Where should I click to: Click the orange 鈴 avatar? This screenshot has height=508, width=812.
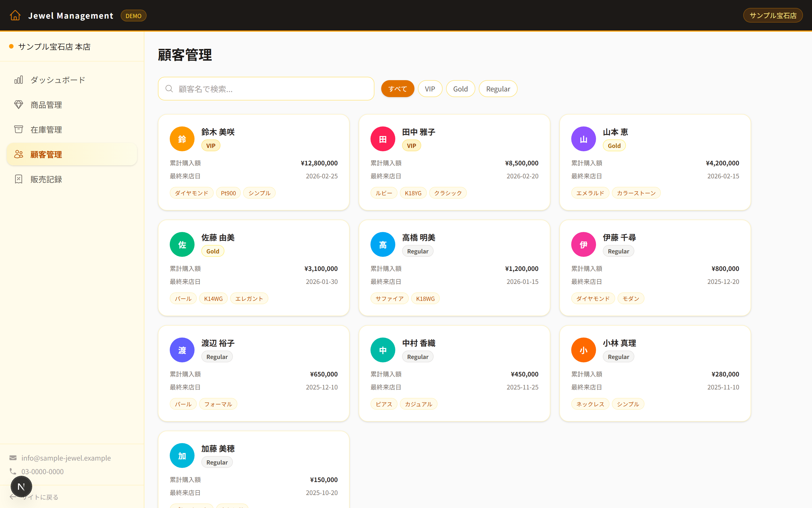click(x=182, y=139)
